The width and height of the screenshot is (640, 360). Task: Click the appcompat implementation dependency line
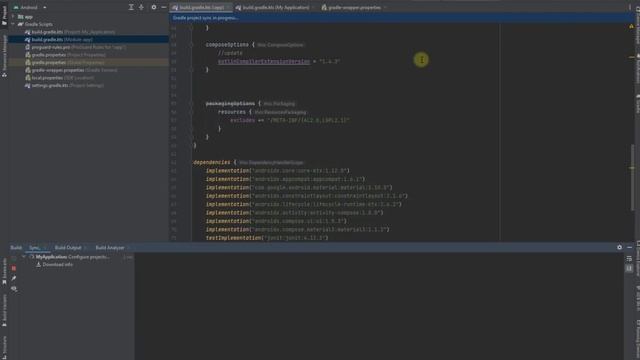(285, 179)
